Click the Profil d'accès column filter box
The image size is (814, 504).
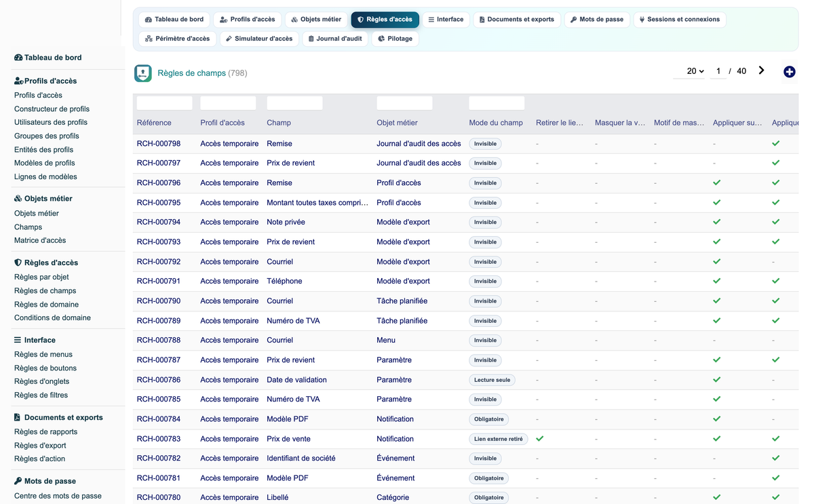(x=228, y=103)
